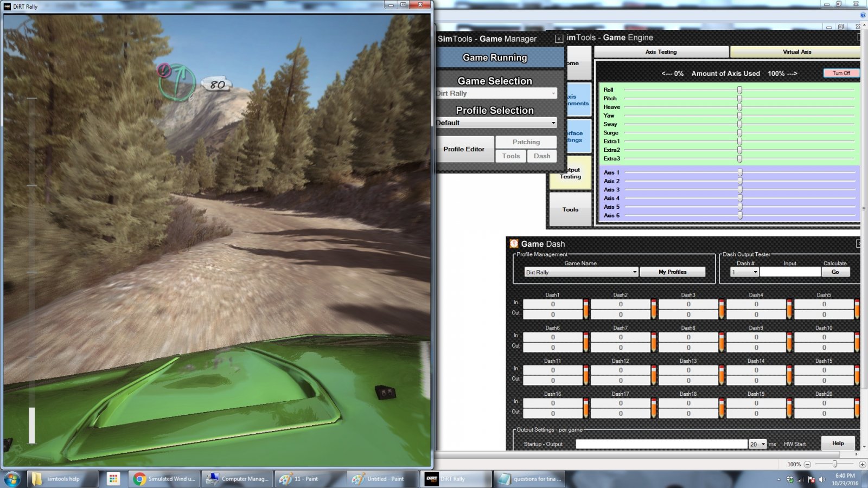Click the Roll axis slider handle
The height and width of the screenshot is (488, 868).
(739, 90)
